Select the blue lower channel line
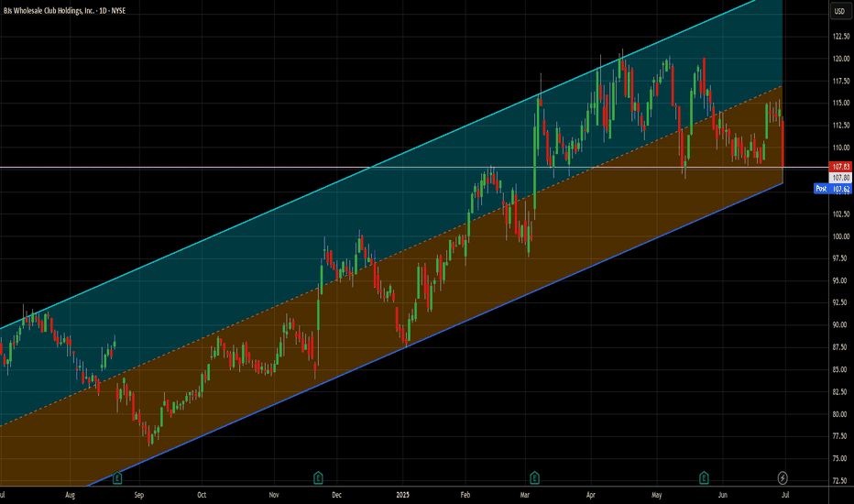854x504 pixels. [436, 334]
